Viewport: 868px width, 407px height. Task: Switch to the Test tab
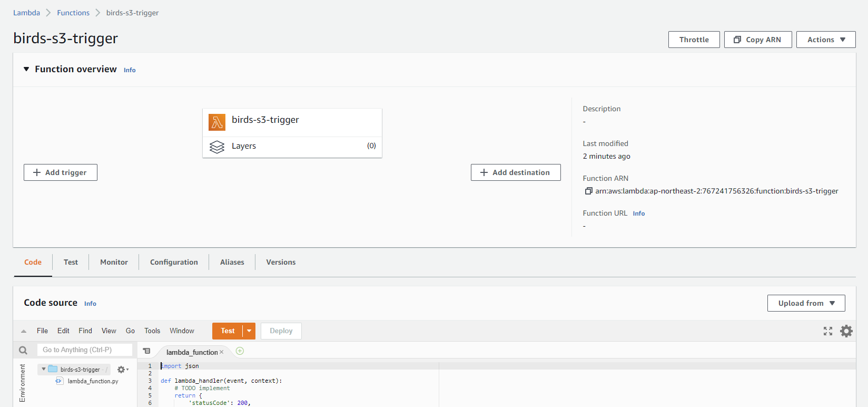pyautogui.click(x=71, y=262)
